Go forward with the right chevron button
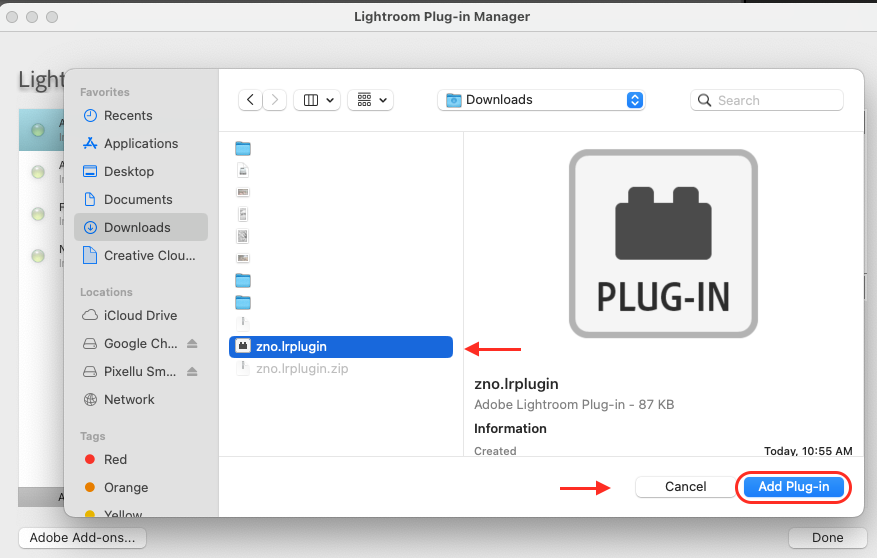This screenshot has width=877, height=558. (x=275, y=100)
